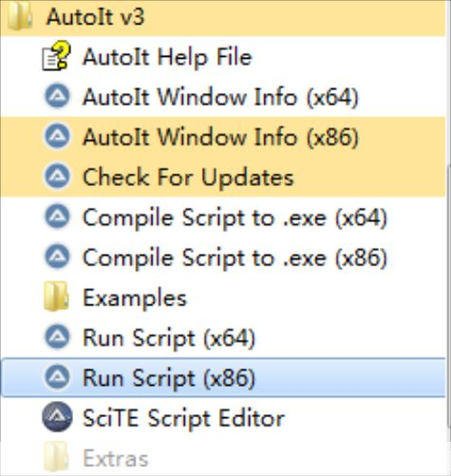Open AutoIt Window Info (x86) entry

(223, 137)
